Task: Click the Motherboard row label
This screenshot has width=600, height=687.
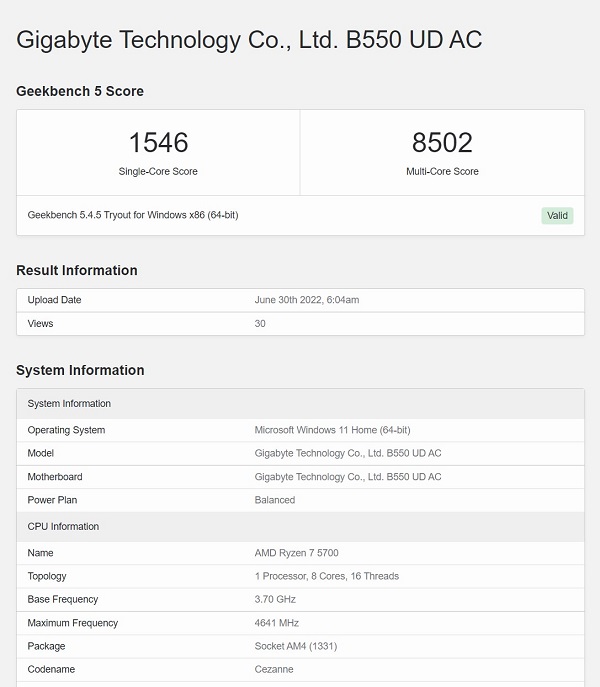Action: tap(55, 477)
